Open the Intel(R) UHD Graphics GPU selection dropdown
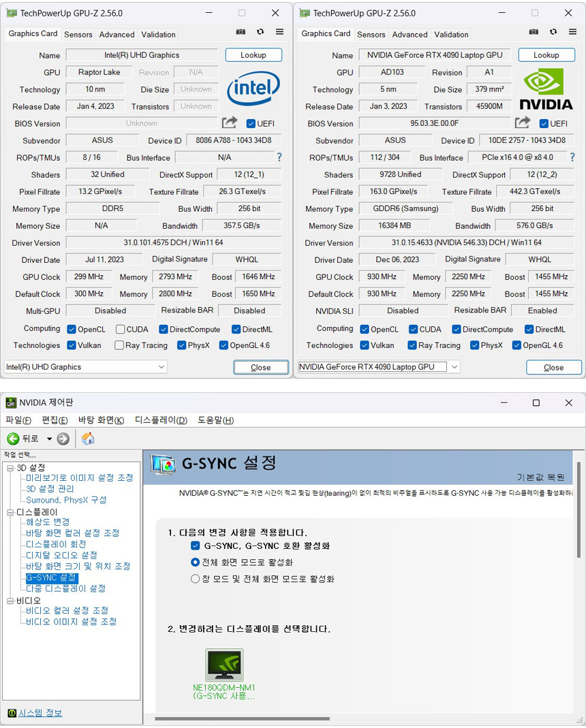 click(86, 367)
